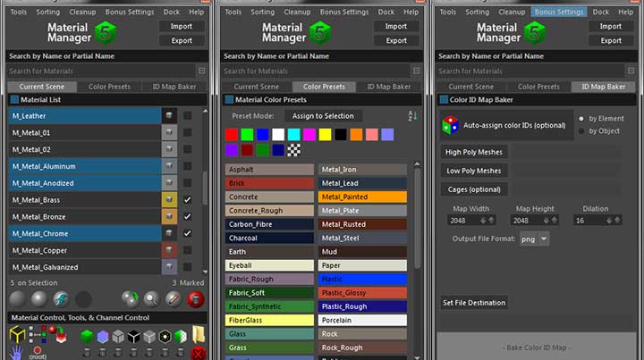The image size is (644, 360).
Task: Pick the cyan color swatch
Action: click(294, 134)
